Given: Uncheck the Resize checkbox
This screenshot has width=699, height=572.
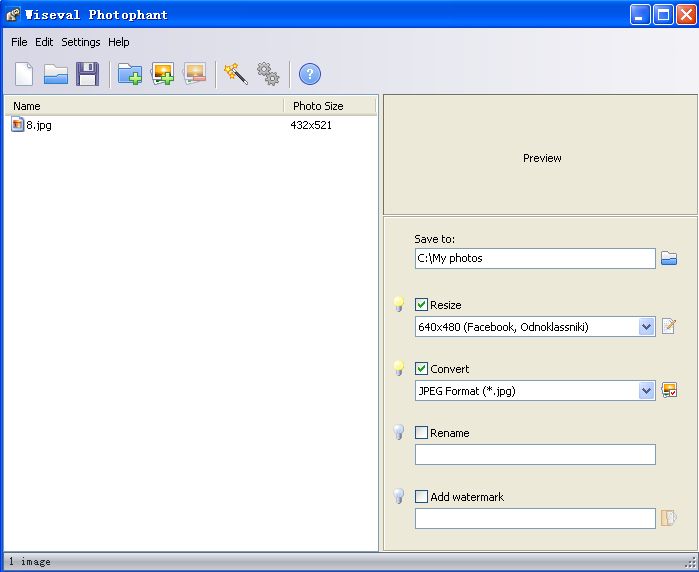Looking at the screenshot, I should [421, 305].
